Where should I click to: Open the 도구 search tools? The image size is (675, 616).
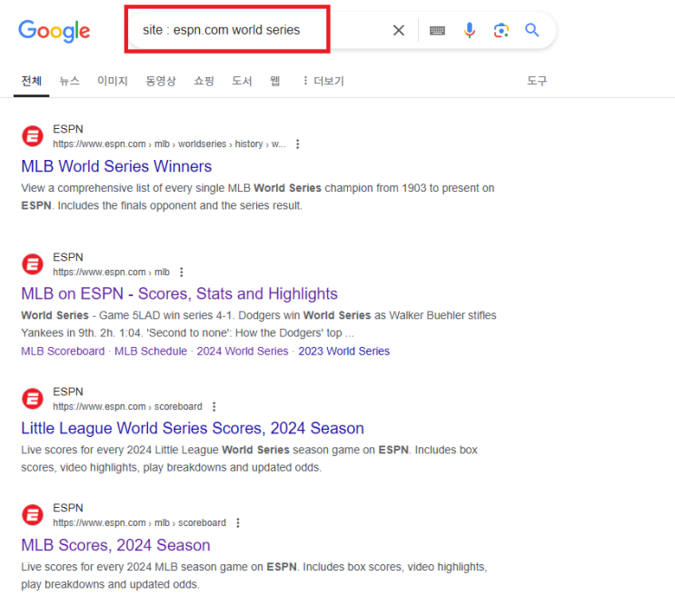(x=537, y=81)
